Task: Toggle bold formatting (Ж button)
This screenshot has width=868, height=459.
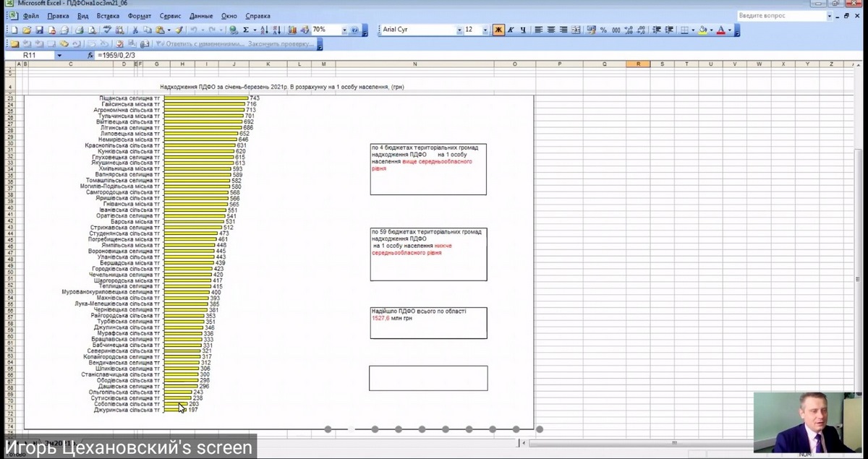Action: click(498, 30)
